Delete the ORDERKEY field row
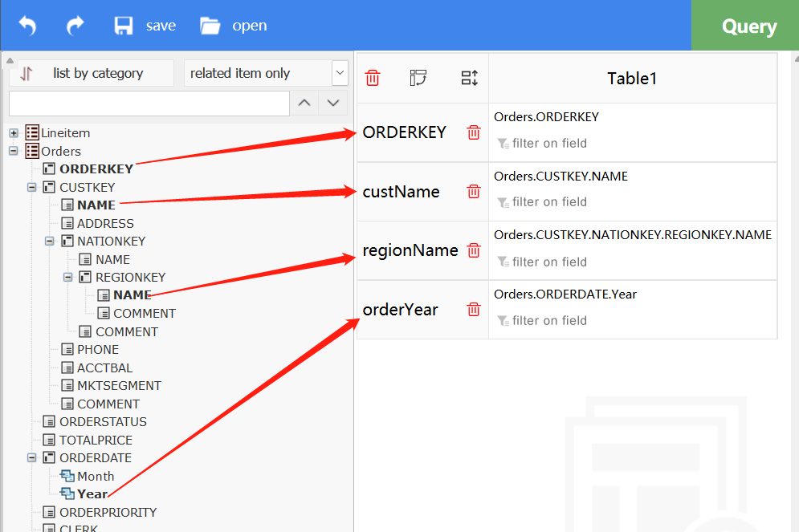This screenshot has height=532, width=799. pyautogui.click(x=474, y=132)
